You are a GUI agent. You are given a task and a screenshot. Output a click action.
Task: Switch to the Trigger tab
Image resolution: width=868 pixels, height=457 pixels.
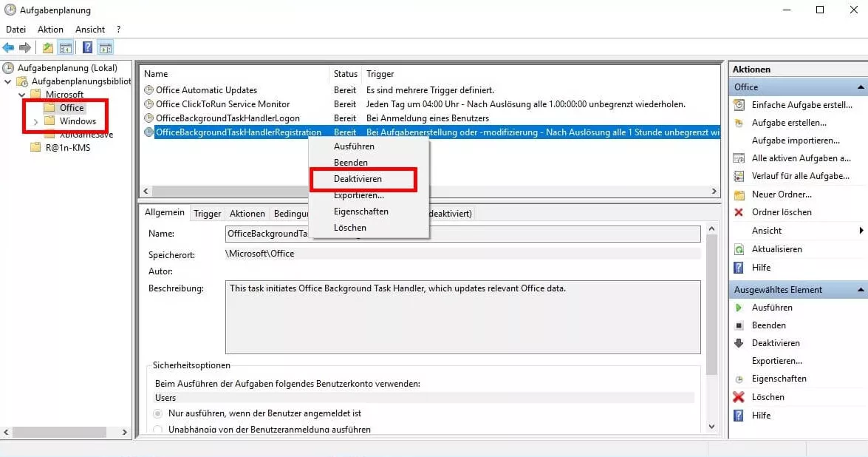coord(207,214)
